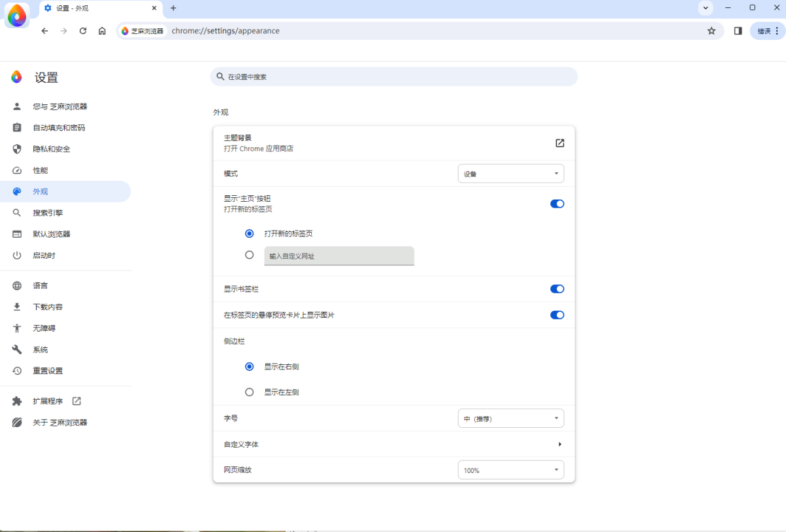Open the 隐私和安全 shield icon
The image size is (786, 532).
(16, 149)
